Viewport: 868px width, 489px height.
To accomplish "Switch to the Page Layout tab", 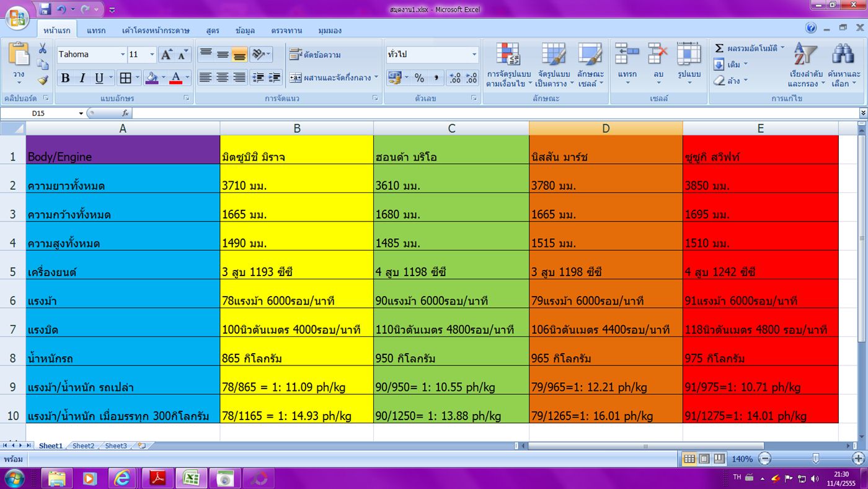I will pos(156,30).
